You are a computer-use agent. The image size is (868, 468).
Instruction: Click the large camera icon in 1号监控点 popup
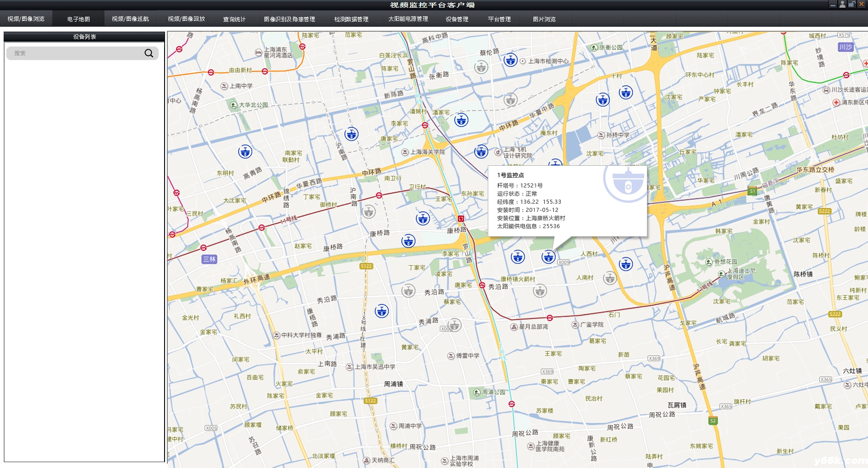pyautogui.click(x=626, y=183)
